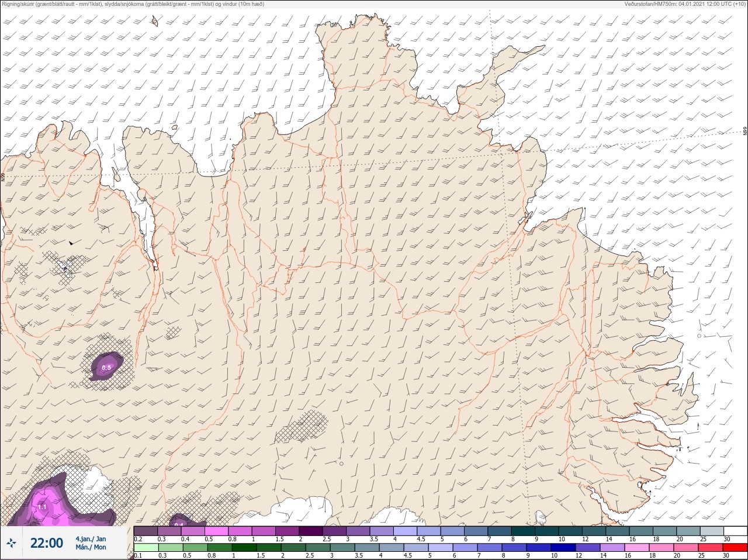Screen dimensions: 748x560
Task: Select the blue 7 swatch in lower rain legend
Action: (490, 548)
